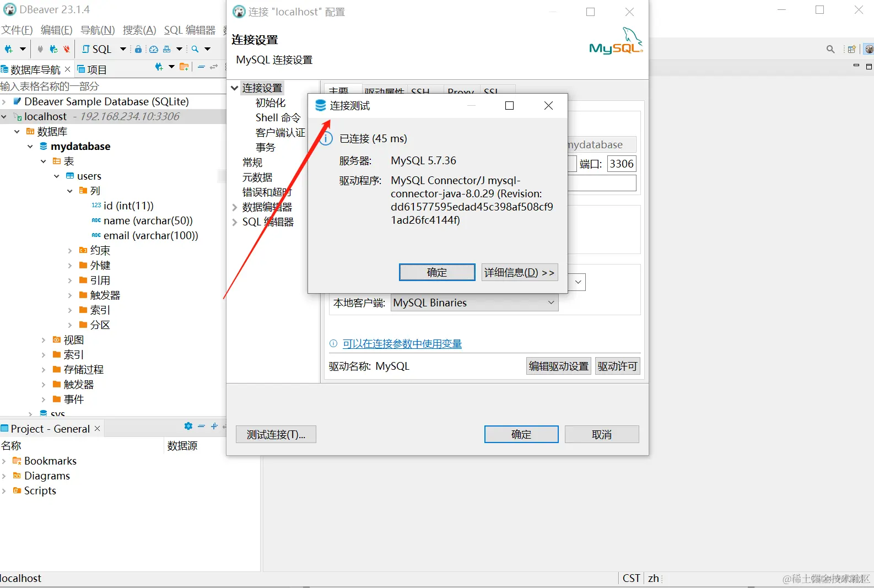Expand the Bookmarks node in Project panel

point(4,461)
